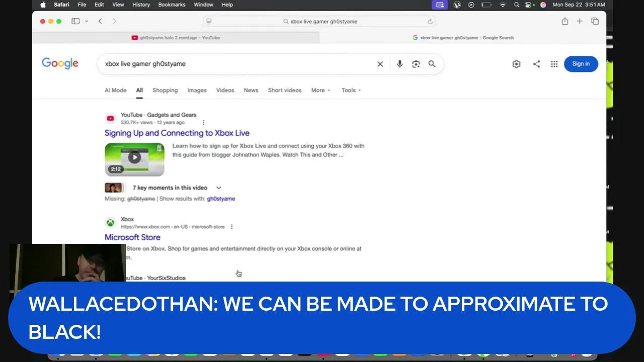Click the YouTube favicon of first result
Image resolution: width=644 pixels, height=362 pixels.
(110, 118)
